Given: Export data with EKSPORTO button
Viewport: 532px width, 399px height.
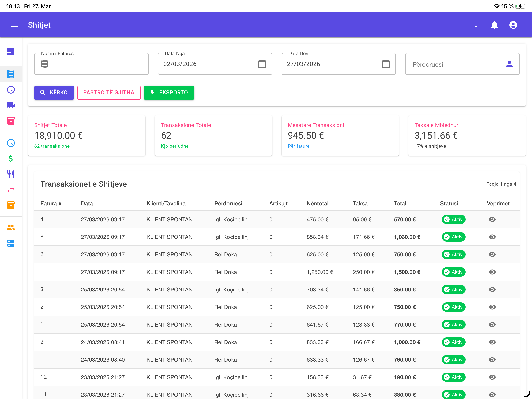Looking at the screenshot, I should tap(169, 93).
